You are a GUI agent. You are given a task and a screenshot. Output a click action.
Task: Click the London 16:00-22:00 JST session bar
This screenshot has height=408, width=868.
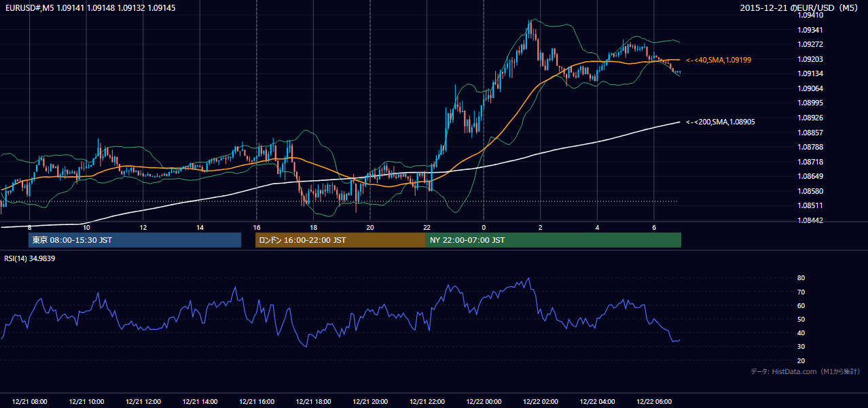point(340,240)
